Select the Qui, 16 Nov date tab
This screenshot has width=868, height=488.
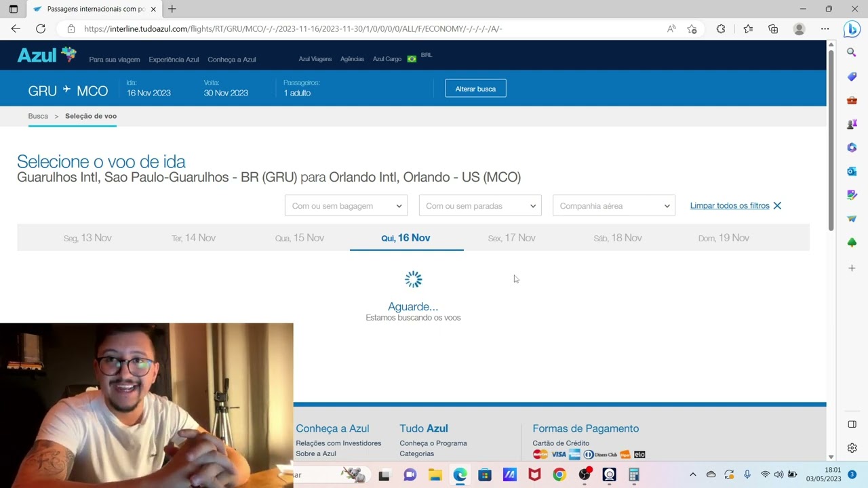406,238
